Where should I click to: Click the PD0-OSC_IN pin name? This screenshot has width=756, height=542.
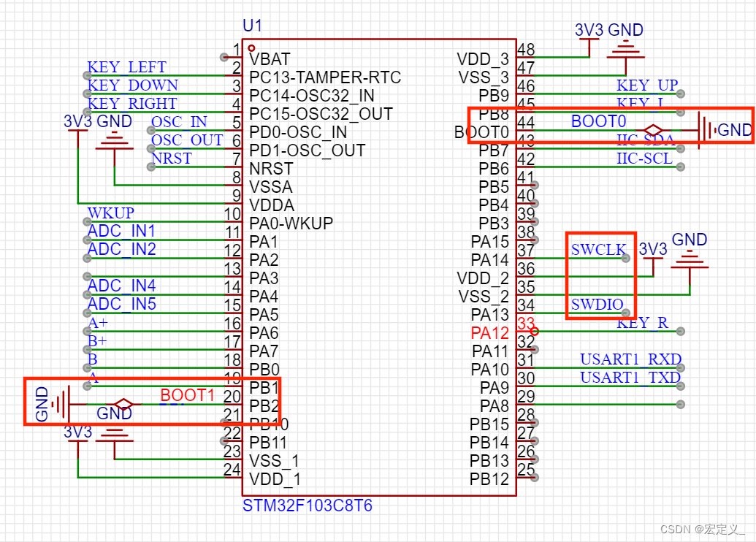298,133
